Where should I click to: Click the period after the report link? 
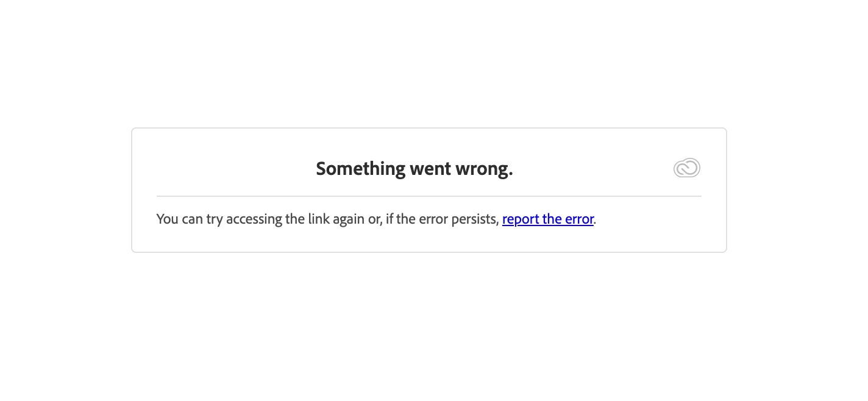595,223
